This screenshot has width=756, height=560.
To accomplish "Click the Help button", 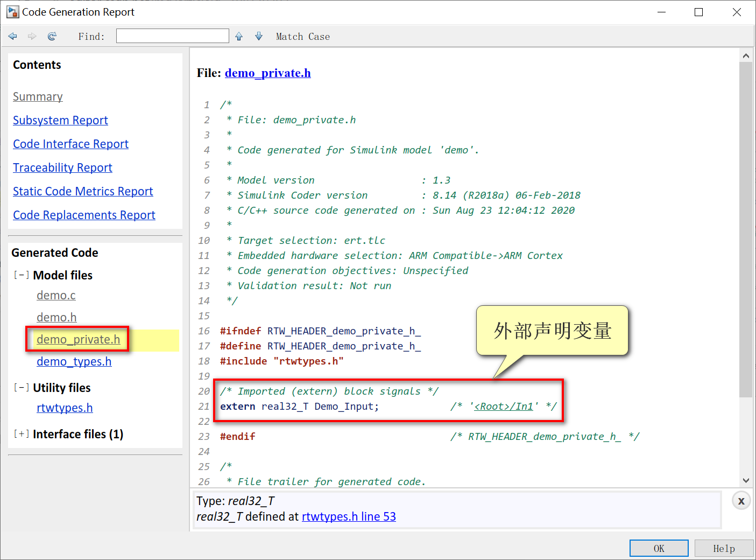I will (724, 548).
